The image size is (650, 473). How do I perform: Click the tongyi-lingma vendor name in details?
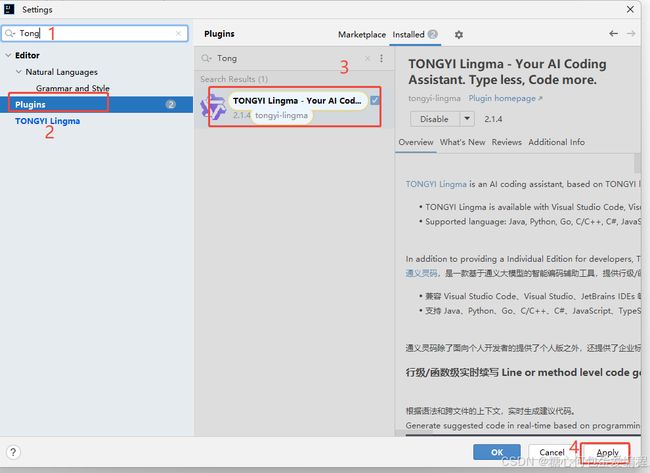click(x=434, y=98)
